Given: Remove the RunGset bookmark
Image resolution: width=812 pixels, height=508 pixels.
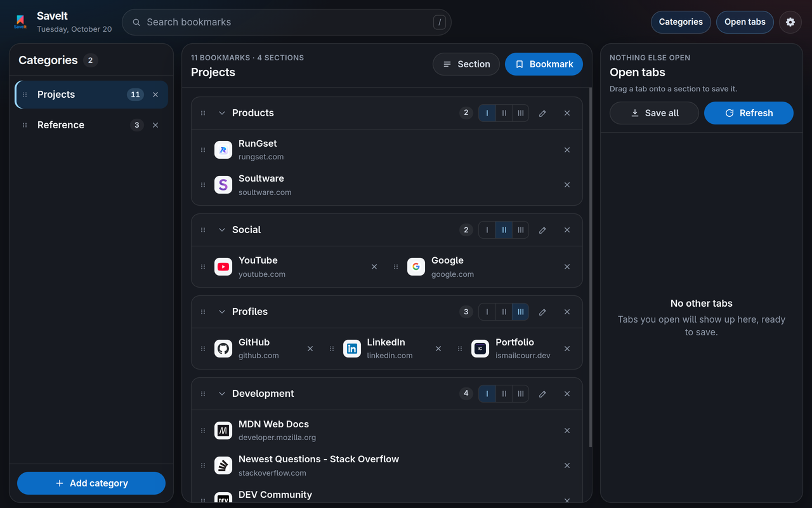Looking at the screenshot, I should click(x=567, y=150).
